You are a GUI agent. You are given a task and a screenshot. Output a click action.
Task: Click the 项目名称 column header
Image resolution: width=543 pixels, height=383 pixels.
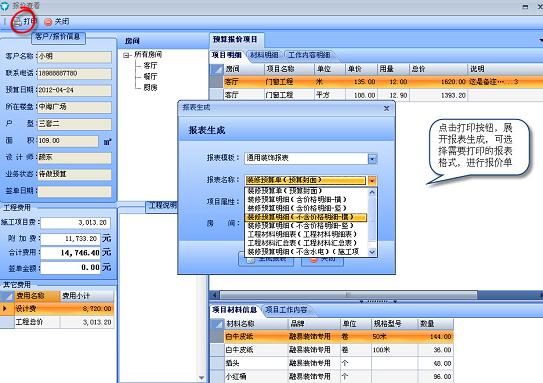point(289,69)
